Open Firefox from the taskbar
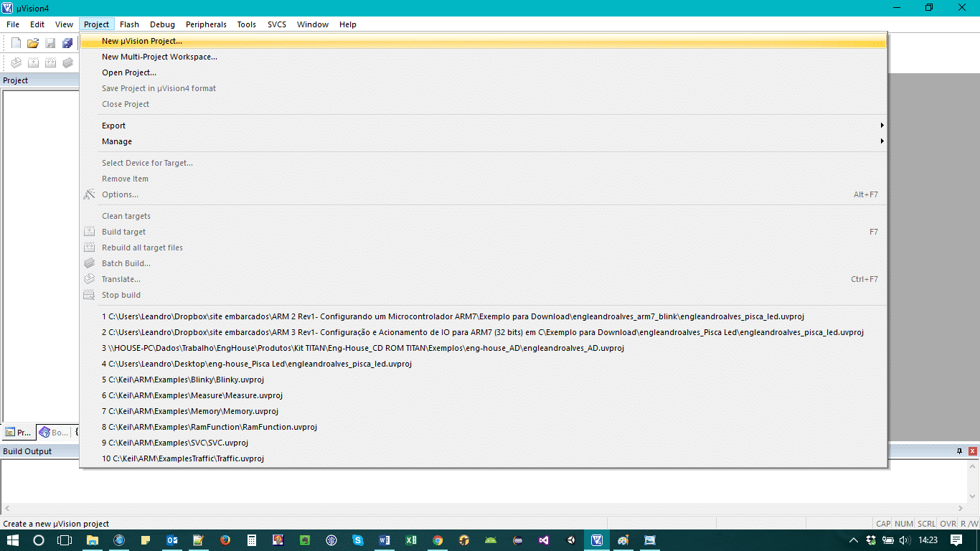The width and height of the screenshot is (980, 551). 225,540
